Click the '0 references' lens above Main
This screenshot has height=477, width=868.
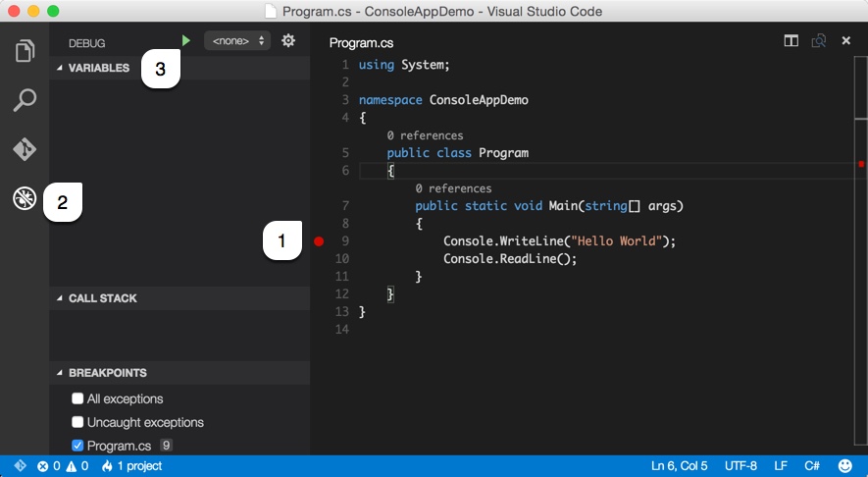[x=453, y=188]
